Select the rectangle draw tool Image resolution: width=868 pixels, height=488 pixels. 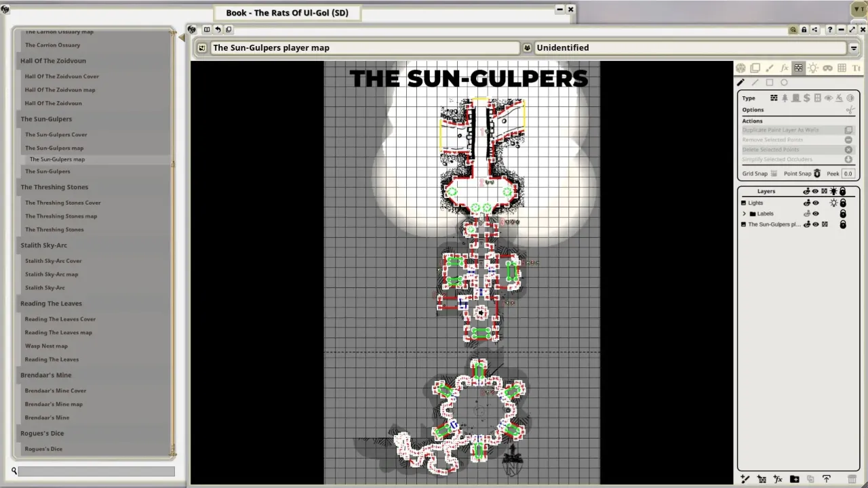pos(770,83)
